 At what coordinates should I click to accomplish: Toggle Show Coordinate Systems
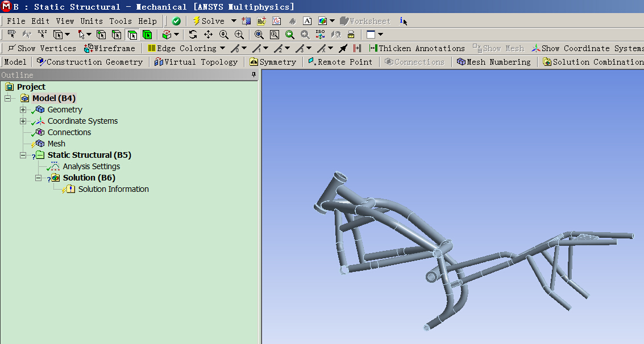pos(587,48)
